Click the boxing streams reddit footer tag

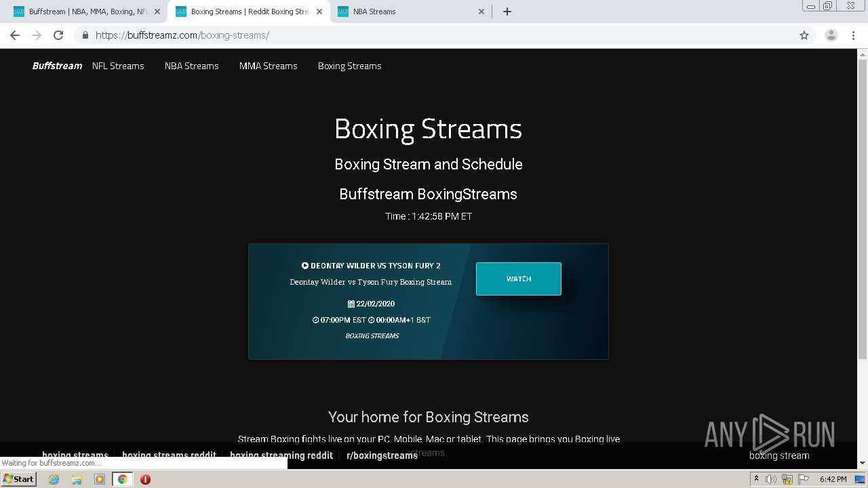click(x=169, y=455)
